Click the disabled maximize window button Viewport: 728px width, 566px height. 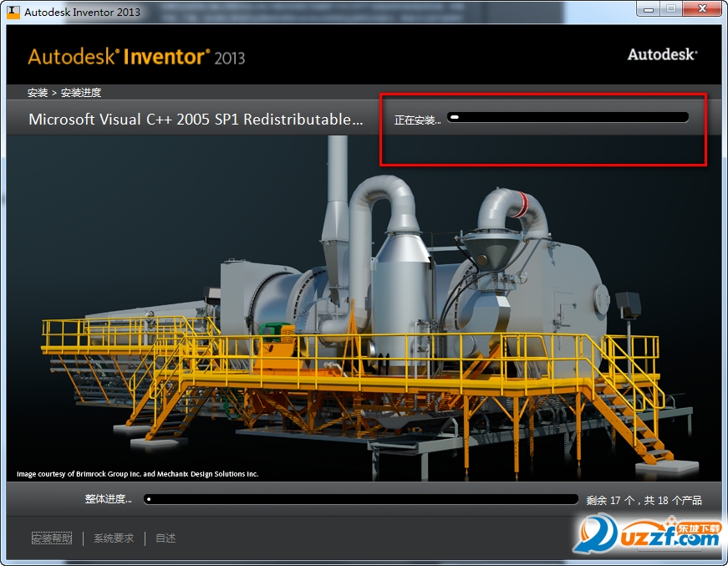[671, 9]
